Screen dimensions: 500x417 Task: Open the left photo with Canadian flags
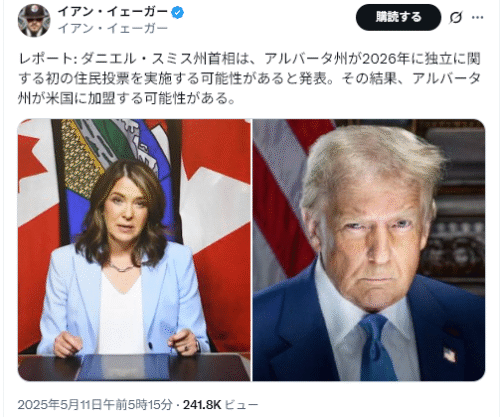134,250
